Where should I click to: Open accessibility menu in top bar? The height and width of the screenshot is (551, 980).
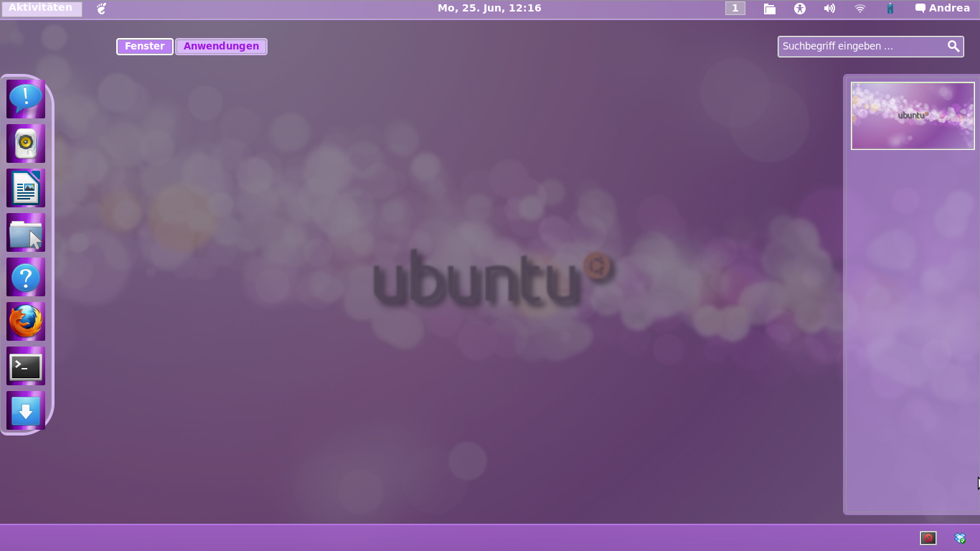pyautogui.click(x=800, y=9)
